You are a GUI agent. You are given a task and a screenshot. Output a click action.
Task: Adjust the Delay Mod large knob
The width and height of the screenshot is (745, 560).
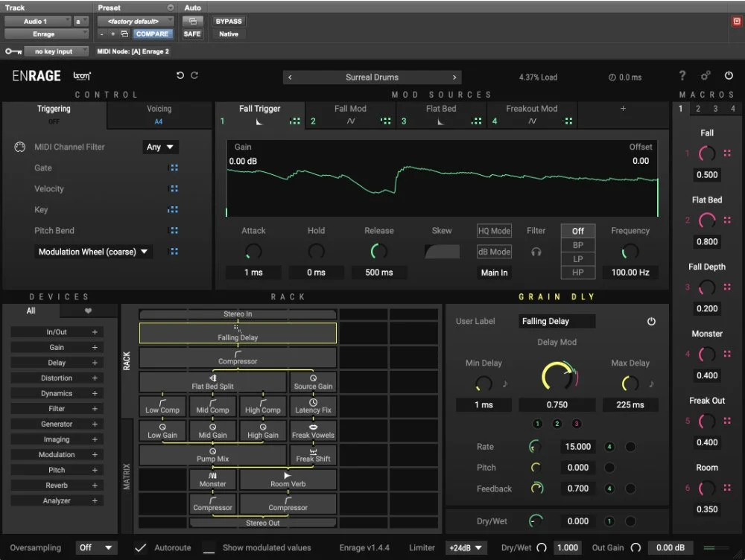[559, 376]
